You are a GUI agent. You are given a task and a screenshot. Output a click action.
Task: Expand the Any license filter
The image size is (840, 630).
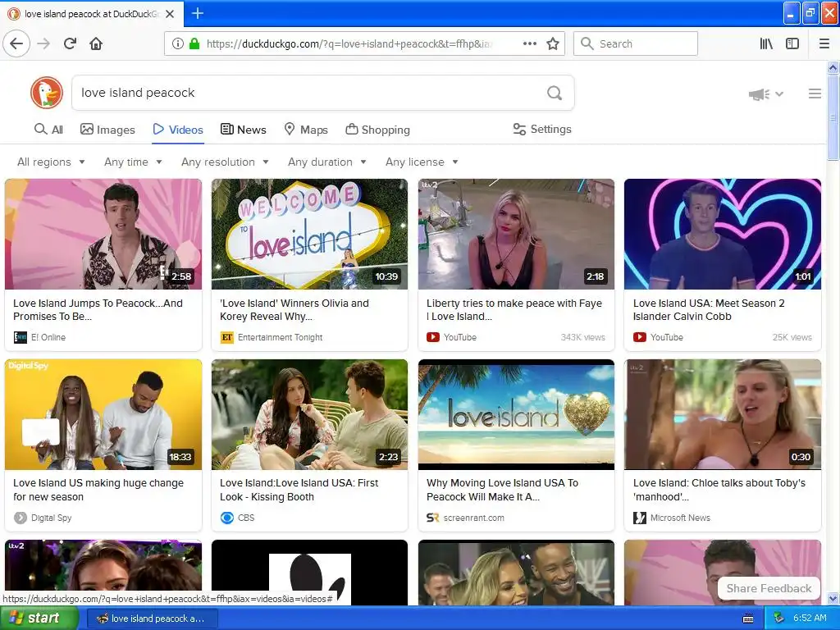(422, 162)
